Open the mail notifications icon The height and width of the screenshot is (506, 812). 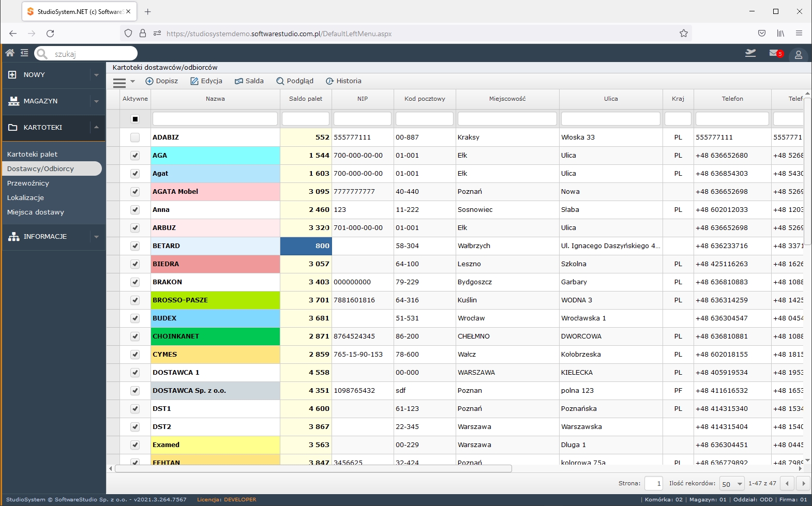click(x=775, y=53)
